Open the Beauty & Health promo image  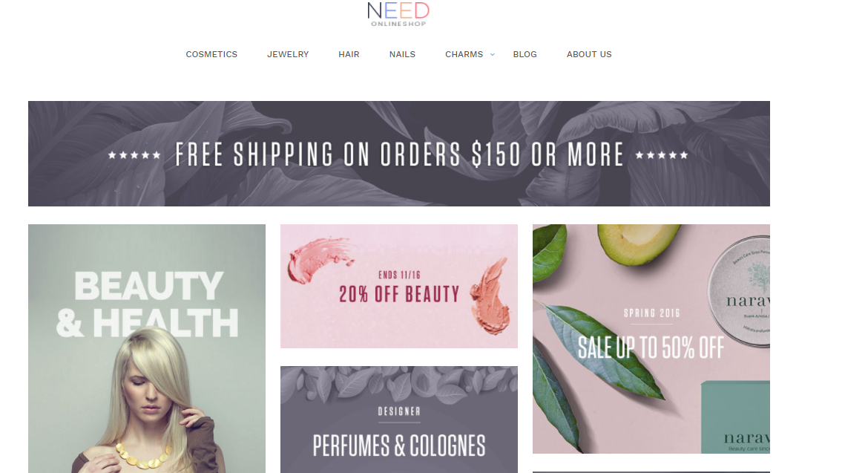147,348
